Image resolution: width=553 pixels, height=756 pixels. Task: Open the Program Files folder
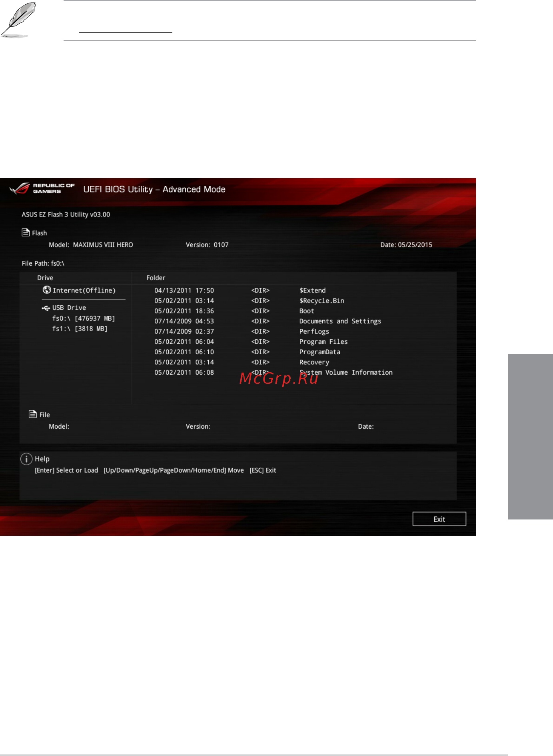point(323,342)
